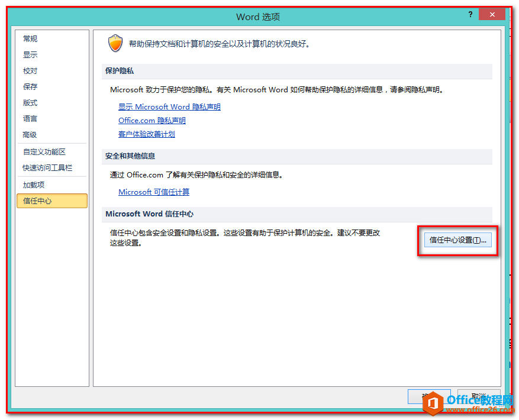519x420 pixels.
Task: Open 显示 Microsoft Word 隐私声明 link
Action: 169,107
